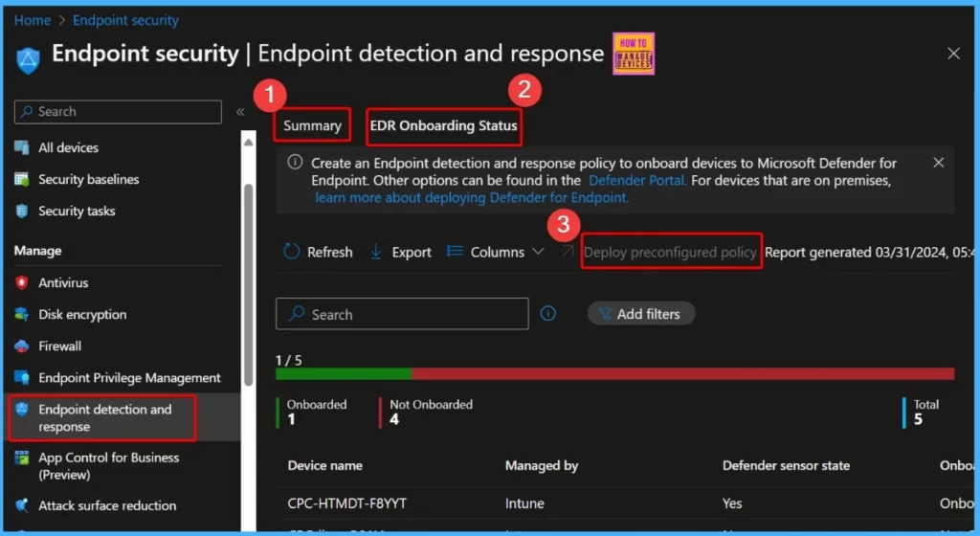Click the Endpoint security header shield icon
The height and width of the screenshot is (536, 980).
coord(28,60)
